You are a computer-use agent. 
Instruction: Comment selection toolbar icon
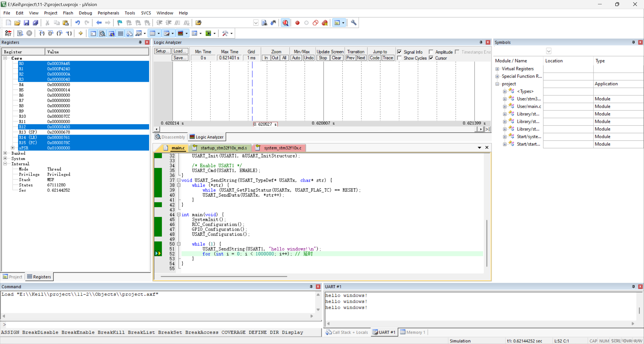177,23
